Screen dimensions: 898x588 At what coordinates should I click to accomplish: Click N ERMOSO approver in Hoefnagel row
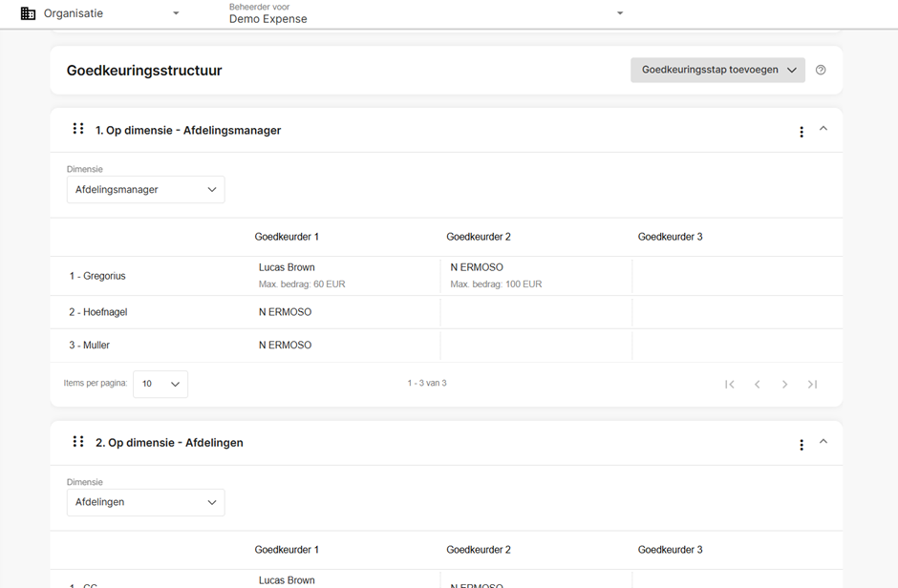[x=285, y=312]
